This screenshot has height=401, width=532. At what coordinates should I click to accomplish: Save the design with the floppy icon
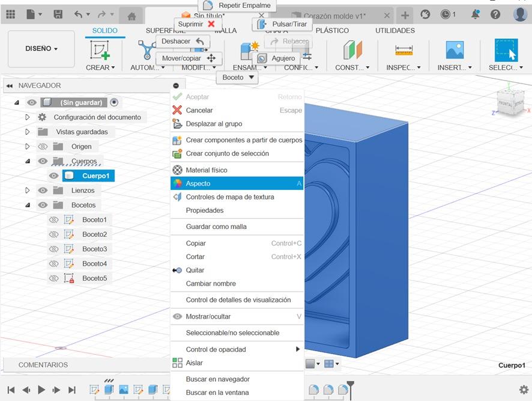point(58,14)
